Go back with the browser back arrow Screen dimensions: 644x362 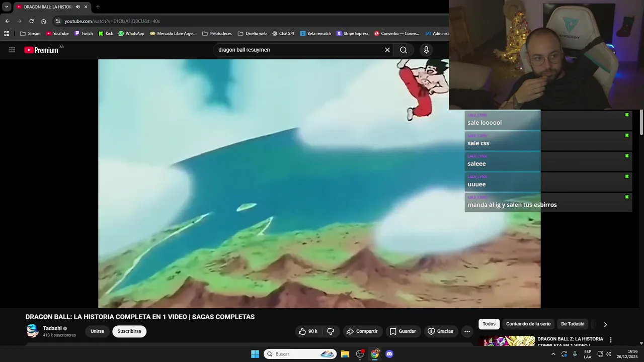pos(7,21)
